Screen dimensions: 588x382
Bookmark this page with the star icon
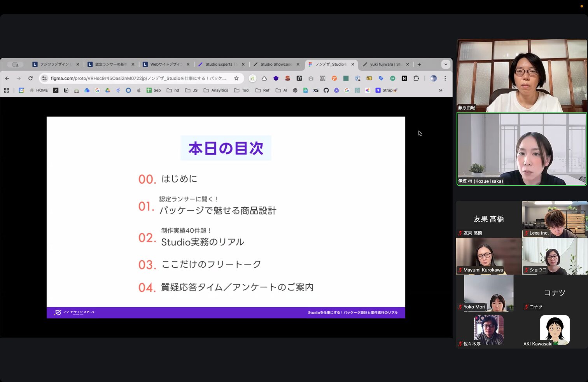point(236,78)
